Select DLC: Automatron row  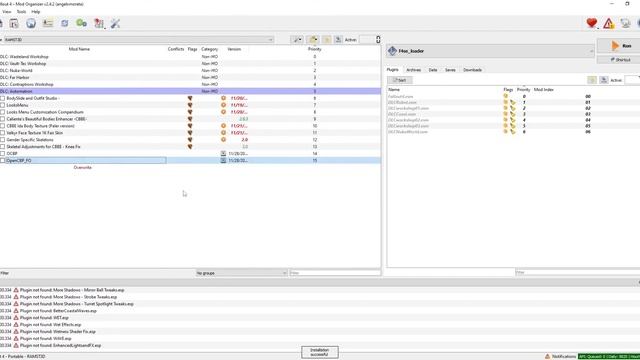(190, 91)
